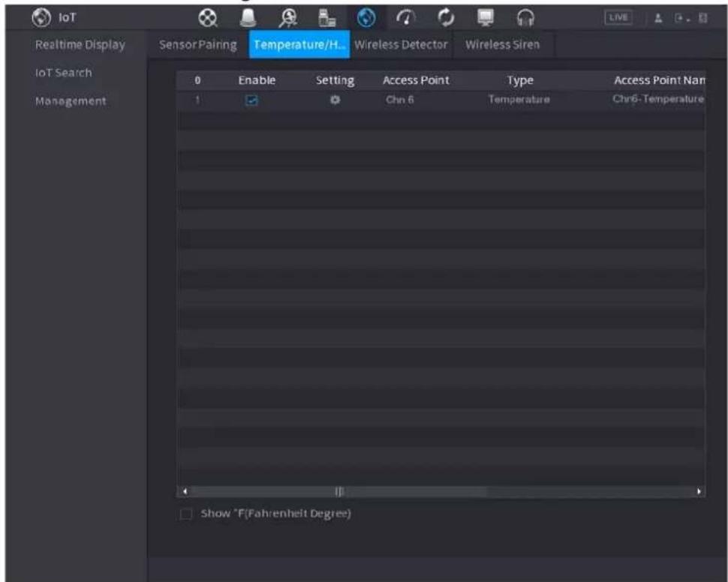
Task: Select the active IoT globe icon
Action: point(366,18)
